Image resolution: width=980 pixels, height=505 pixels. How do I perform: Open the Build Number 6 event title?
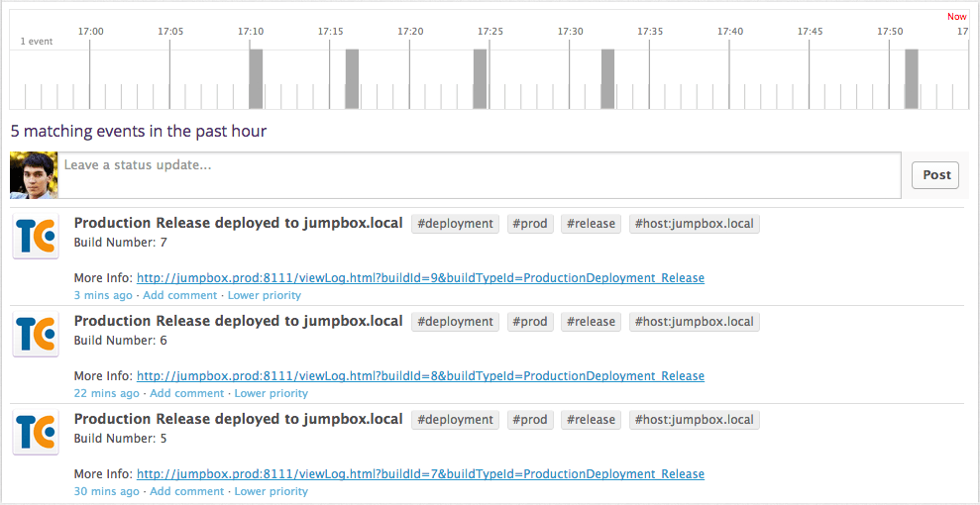tap(238, 321)
